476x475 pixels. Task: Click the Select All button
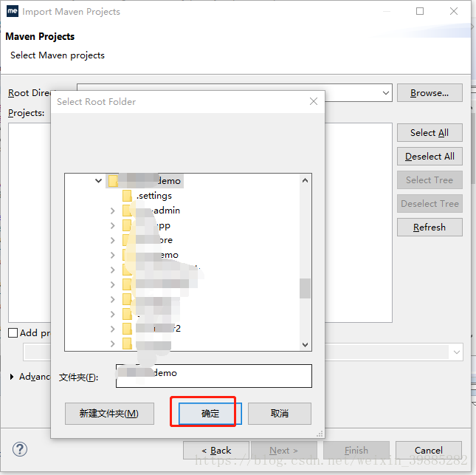point(430,132)
